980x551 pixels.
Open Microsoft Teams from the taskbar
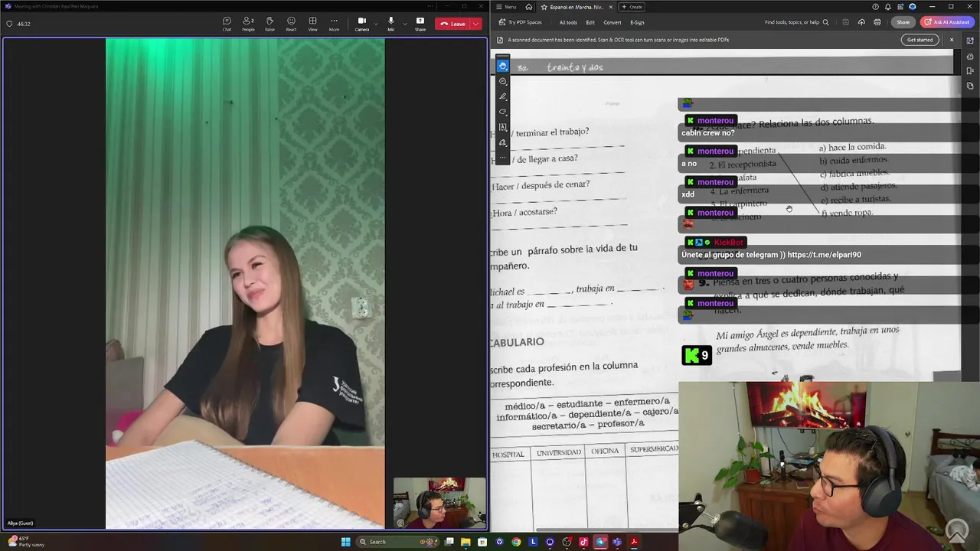click(617, 542)
